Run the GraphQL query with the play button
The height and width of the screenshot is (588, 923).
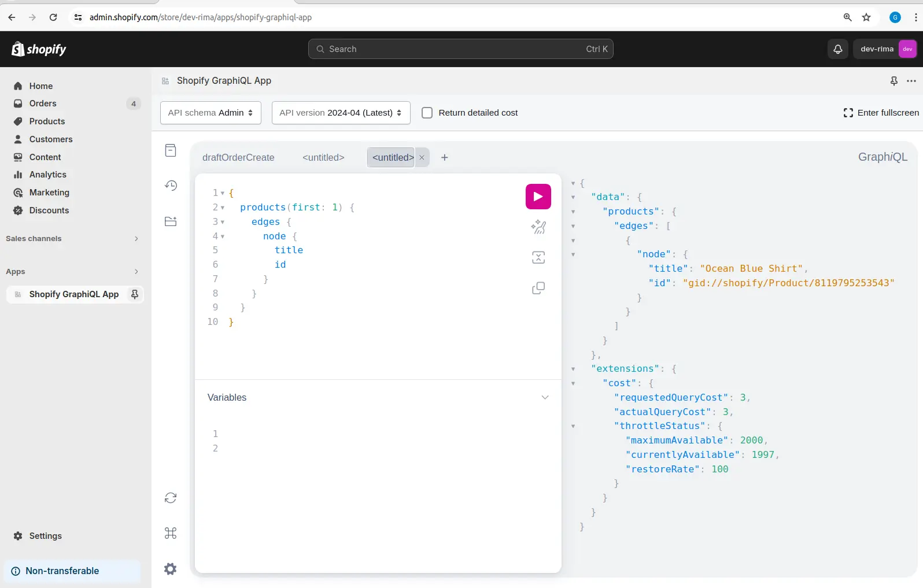pos(538,197)
